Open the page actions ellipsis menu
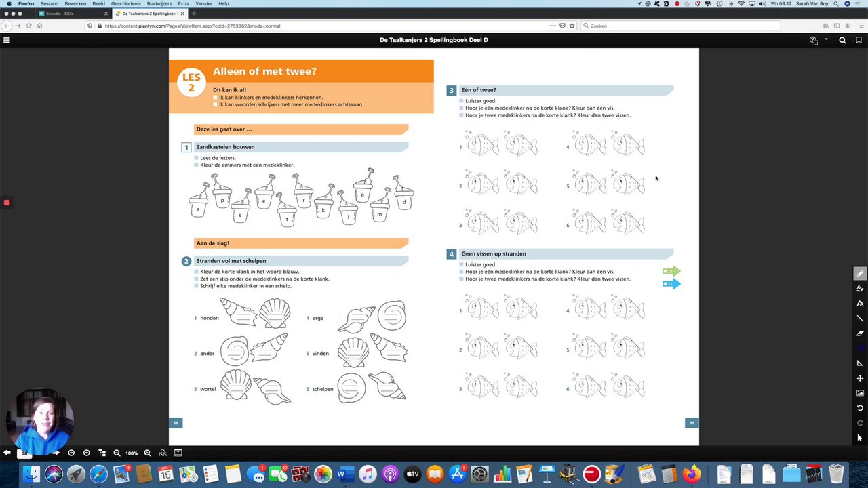The width and height of the screenshot is (868, 488). [553, 26]
